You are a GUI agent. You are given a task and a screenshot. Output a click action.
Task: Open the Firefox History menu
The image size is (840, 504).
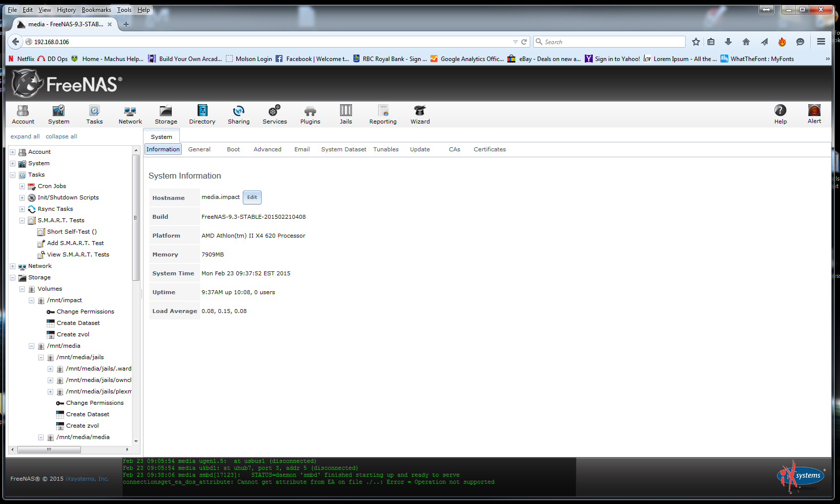pyautogui.click(x=67, y=10)
